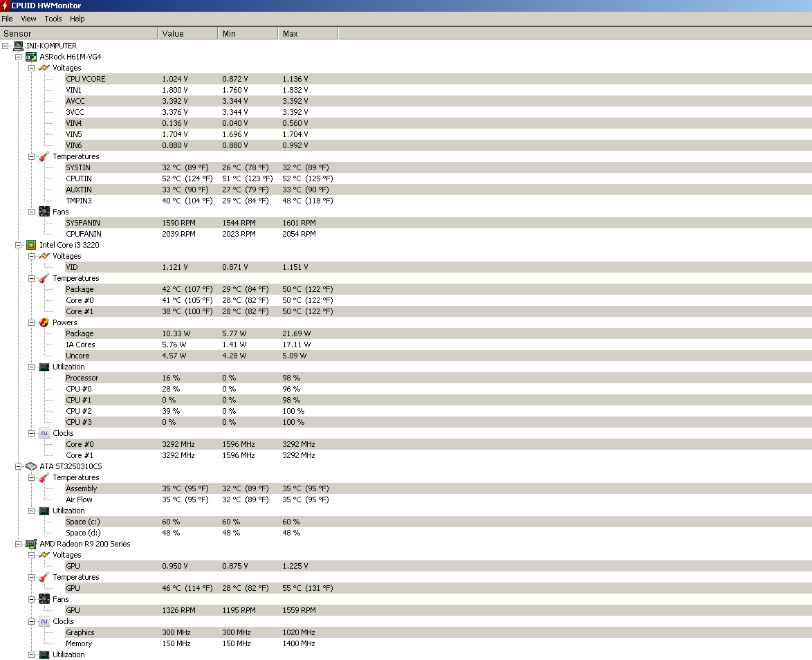Select the TMPIN3 temperature row
Viewport: 812px width, 660px height.
[439, 201]
